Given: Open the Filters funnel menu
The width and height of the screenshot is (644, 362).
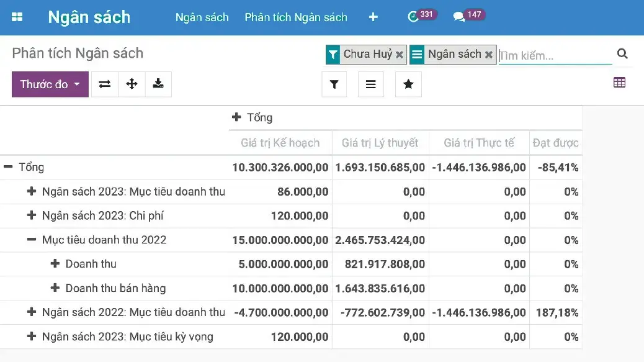Looking at the screenshot, I should (334, 84).
